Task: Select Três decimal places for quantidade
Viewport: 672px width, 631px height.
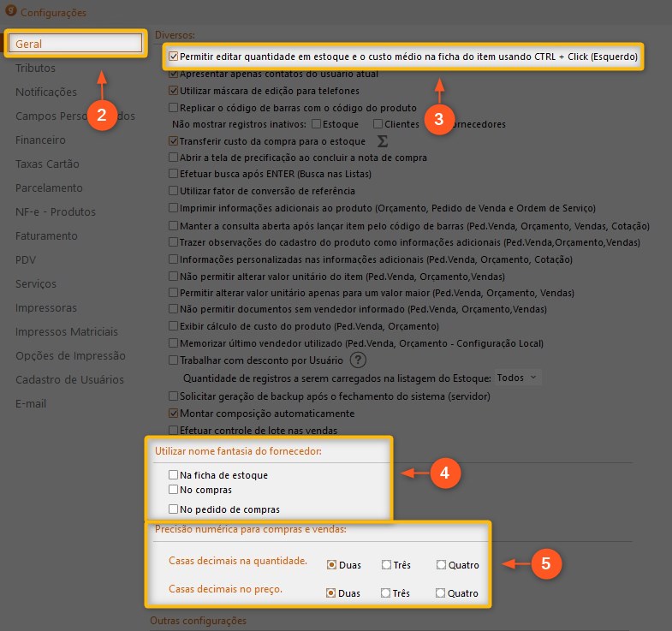Action: 386,565
